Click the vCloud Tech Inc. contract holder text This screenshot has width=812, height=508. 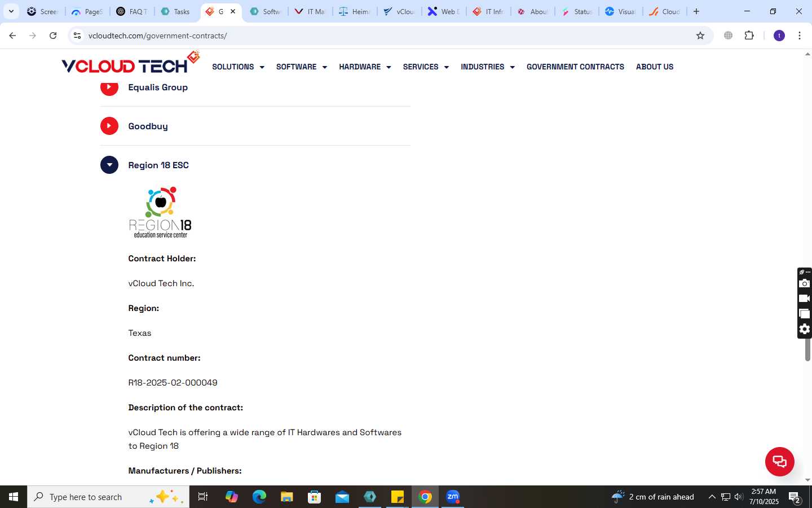point(161,283)
